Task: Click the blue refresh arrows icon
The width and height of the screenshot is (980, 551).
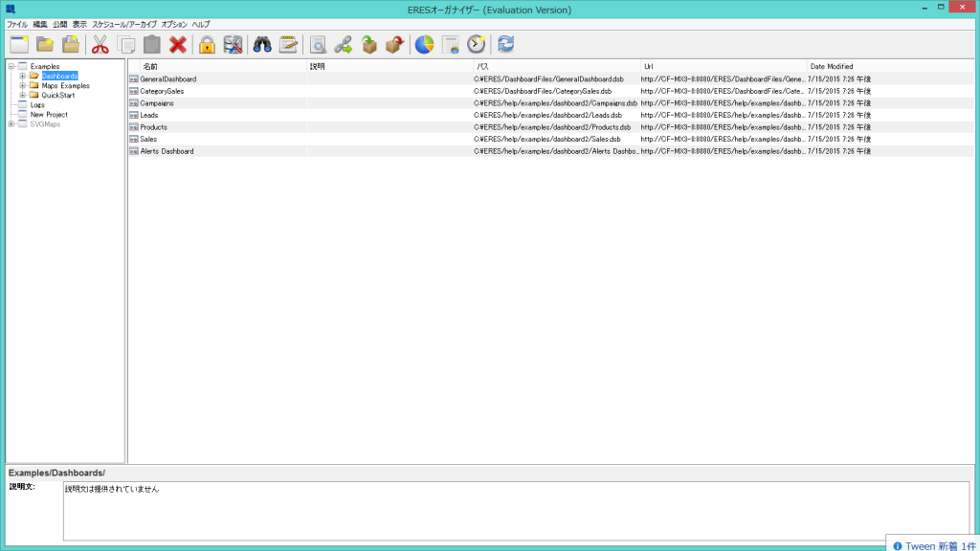Action: click(x=506, y=44)
